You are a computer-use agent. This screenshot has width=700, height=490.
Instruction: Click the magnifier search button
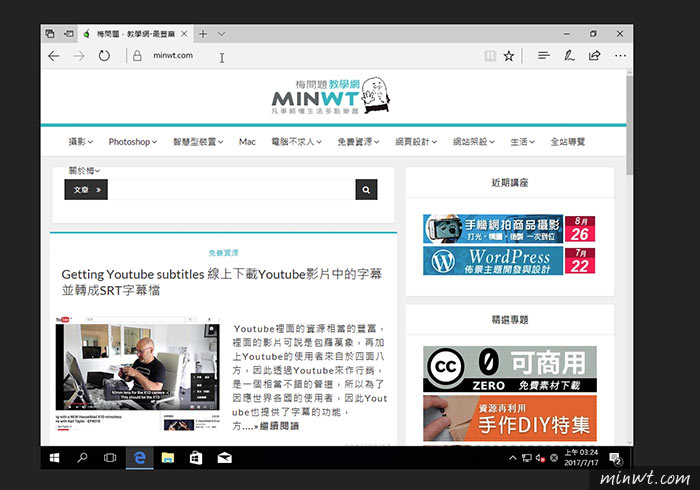pyautogui.click(x=366, y=190)
